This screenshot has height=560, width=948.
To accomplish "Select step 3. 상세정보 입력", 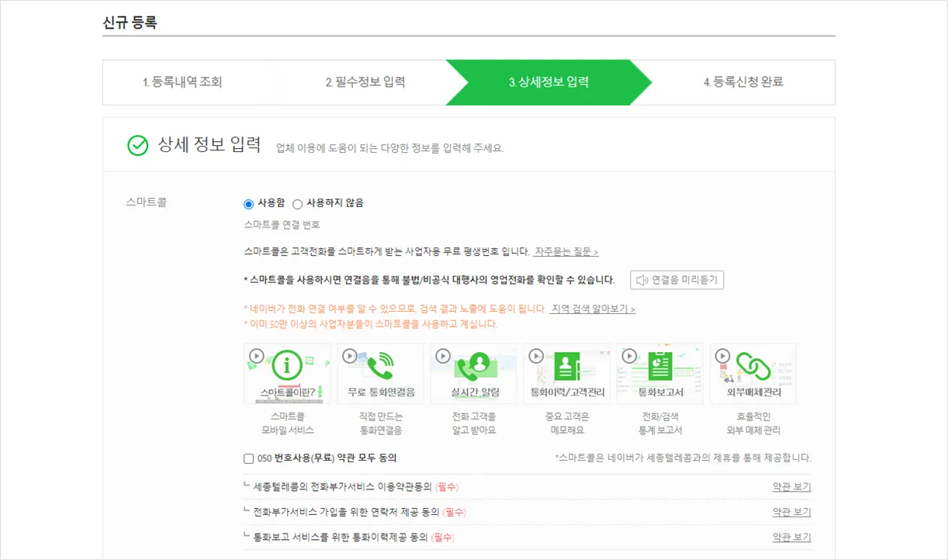I will (x=548, y=82).
